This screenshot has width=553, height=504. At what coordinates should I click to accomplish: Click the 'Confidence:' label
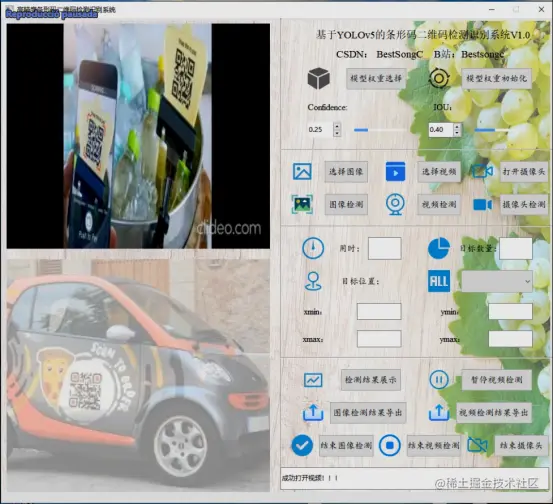(327, 107)
